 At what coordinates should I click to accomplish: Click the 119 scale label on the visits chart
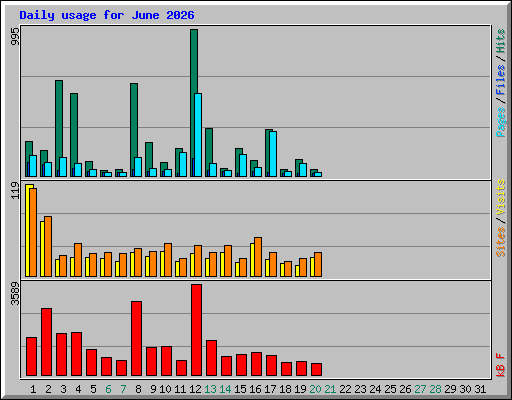(15, 191)
